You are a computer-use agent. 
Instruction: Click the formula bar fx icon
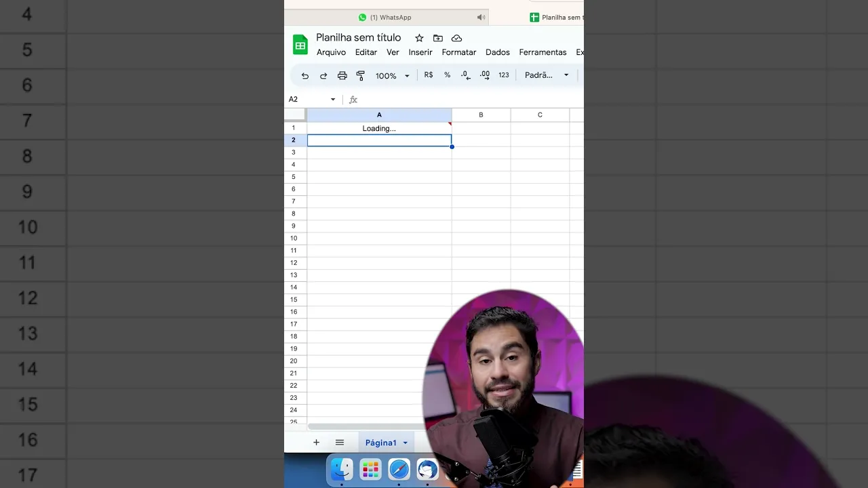pos(353,100)
